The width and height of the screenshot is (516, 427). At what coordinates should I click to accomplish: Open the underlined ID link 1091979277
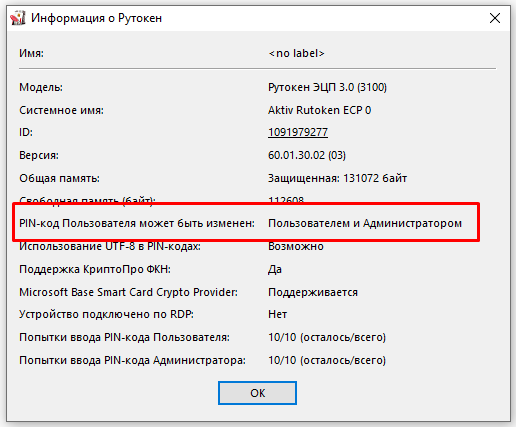click(x=298, y=132)
